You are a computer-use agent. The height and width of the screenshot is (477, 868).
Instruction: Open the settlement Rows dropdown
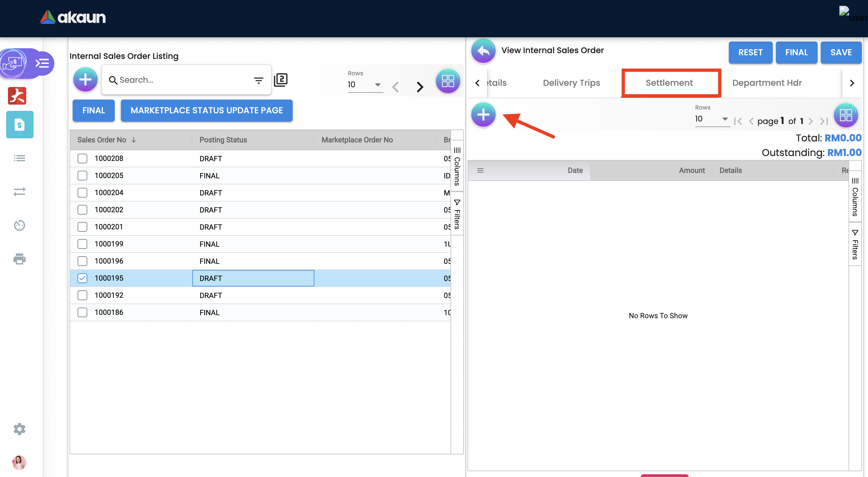coord(711,119)
